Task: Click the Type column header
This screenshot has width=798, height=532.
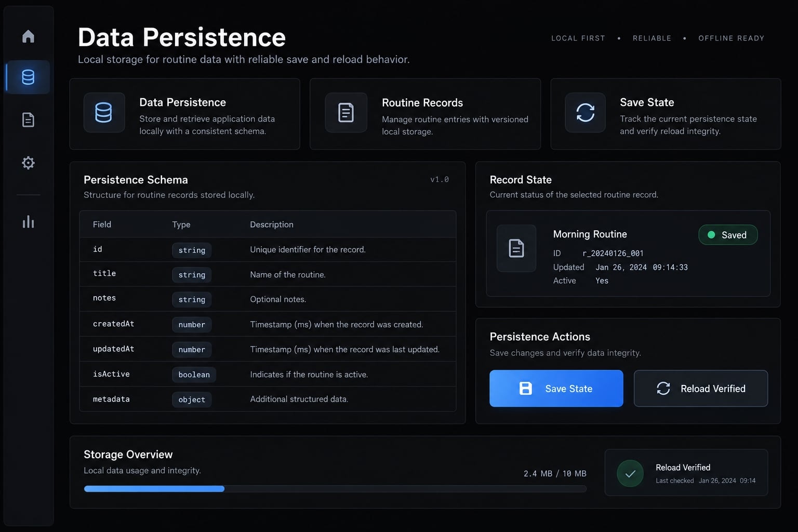Action: [x=181, y=224]
